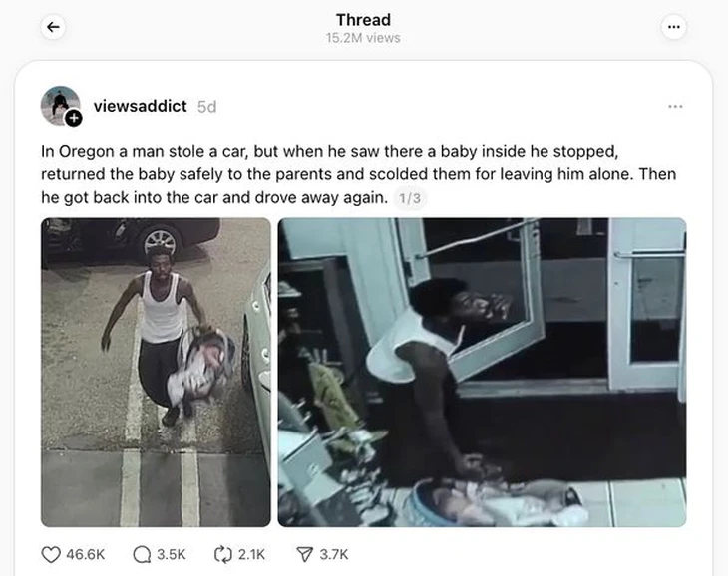Click the 5d post timestamp

coord(206,107)
